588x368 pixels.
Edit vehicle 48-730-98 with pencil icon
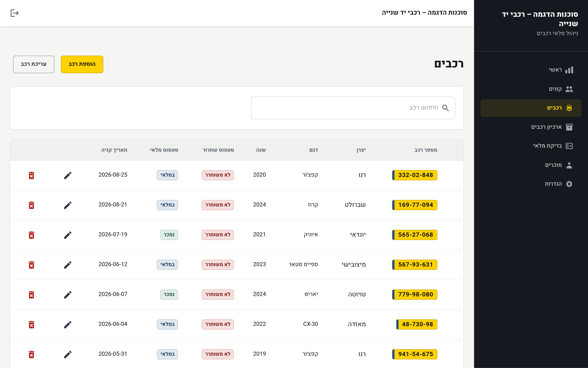[68, 324]
